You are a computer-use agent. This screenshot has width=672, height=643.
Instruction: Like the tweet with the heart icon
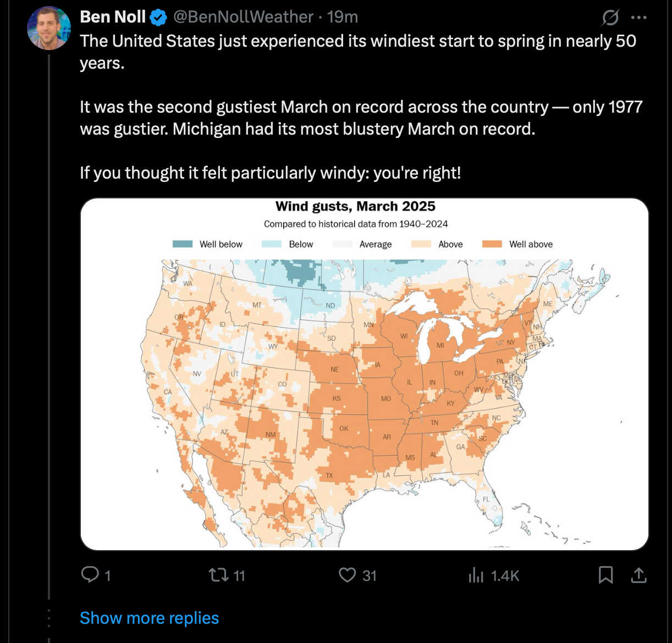(347, 575)
